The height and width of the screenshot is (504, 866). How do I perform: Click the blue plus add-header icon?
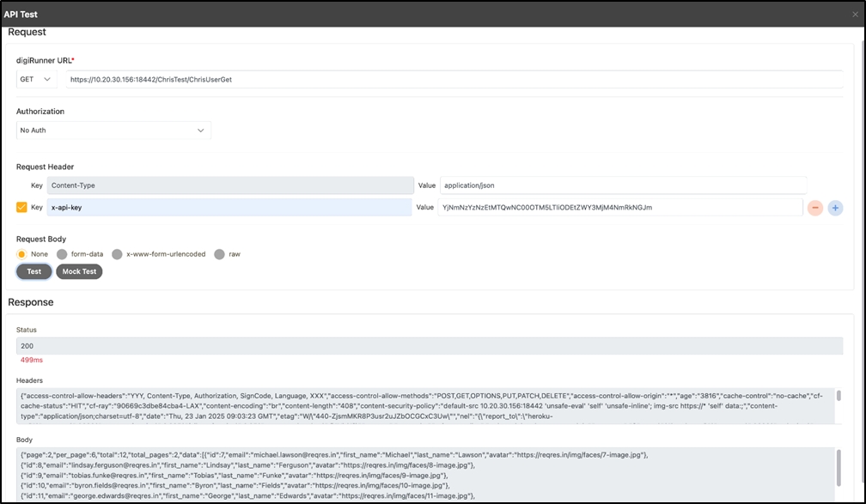(x=835, y=208)
